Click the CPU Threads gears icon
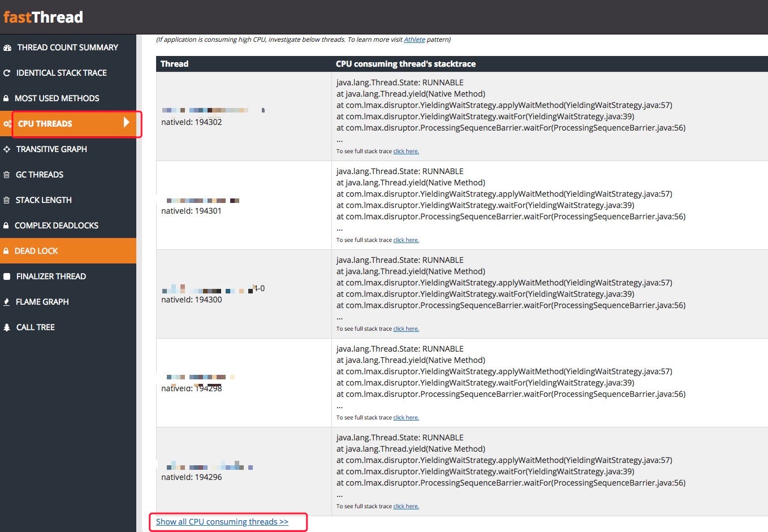 tap(7, 124)
